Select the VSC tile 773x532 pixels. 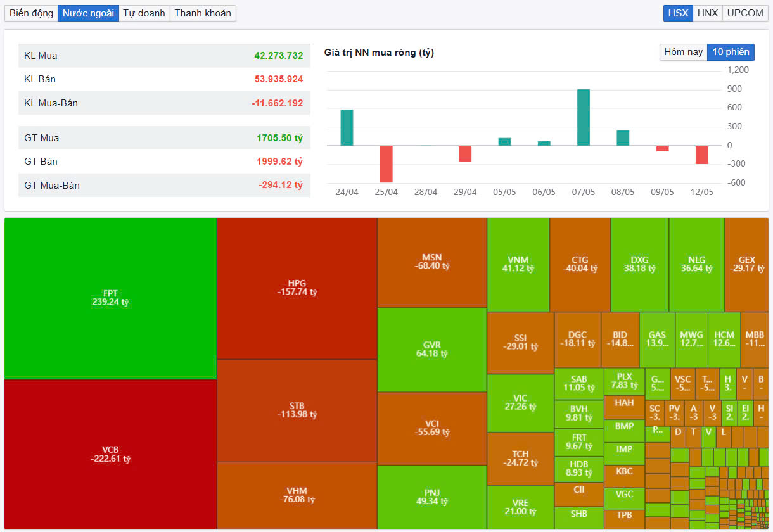[682, 383]
